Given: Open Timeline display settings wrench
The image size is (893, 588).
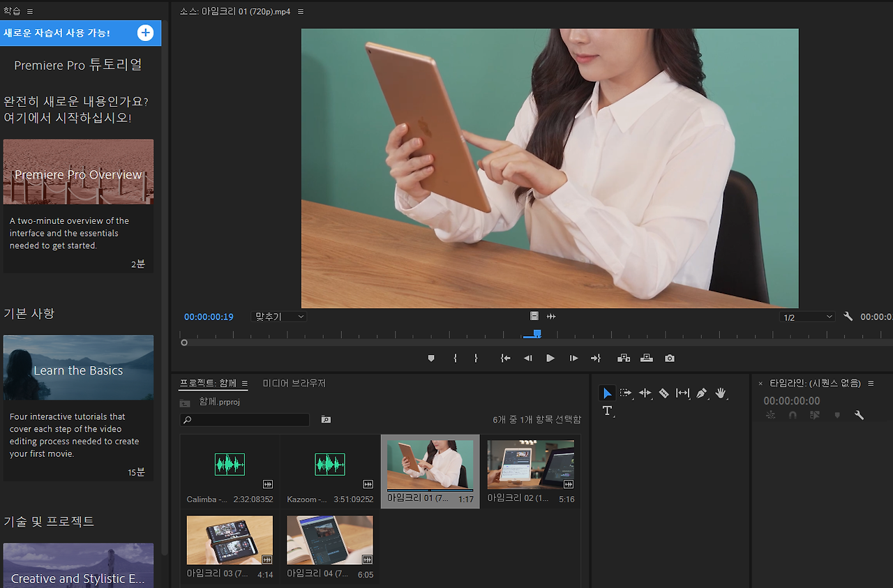Looking at the screenshot, I should click(x=860, y=415).
